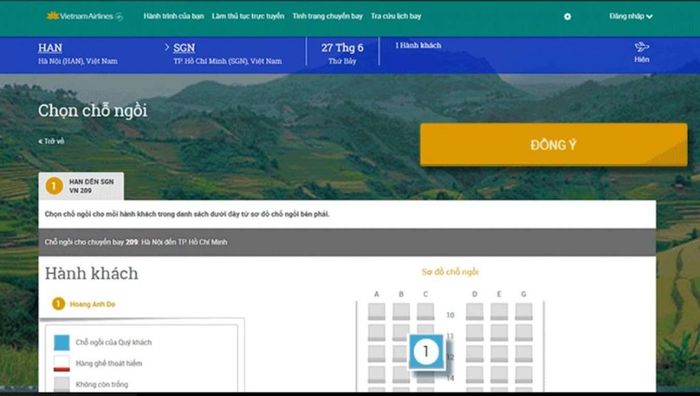Screen dimensions: 700x396
Task: Select seat 10G on the seat map
Action: (x=523, y=311)
